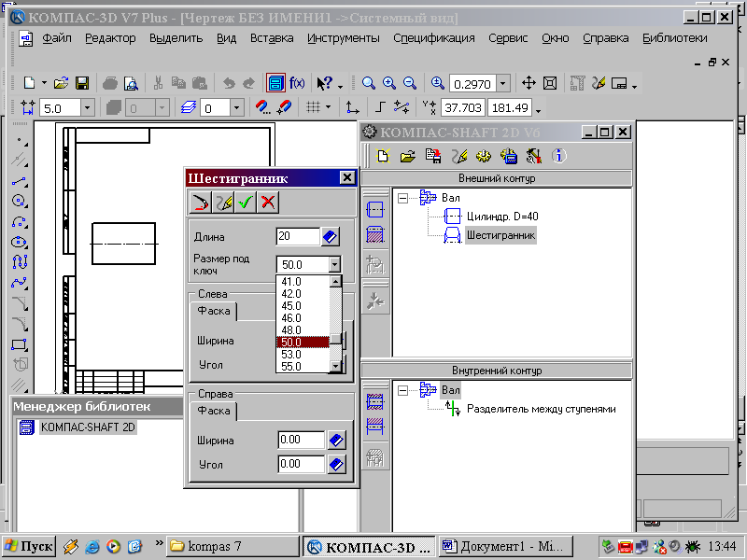Open the grid options dropdown arrow
747x560 pixels.
tap(328, 107)
